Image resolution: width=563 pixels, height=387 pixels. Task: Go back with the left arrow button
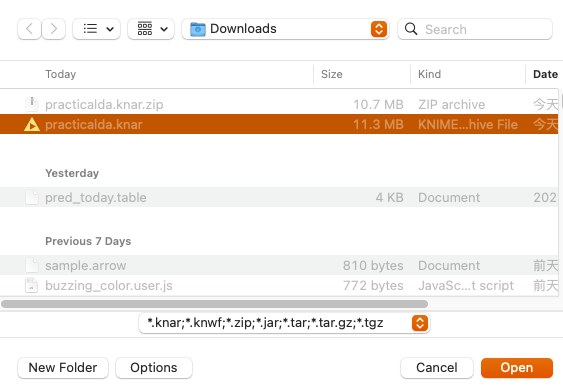29,29
